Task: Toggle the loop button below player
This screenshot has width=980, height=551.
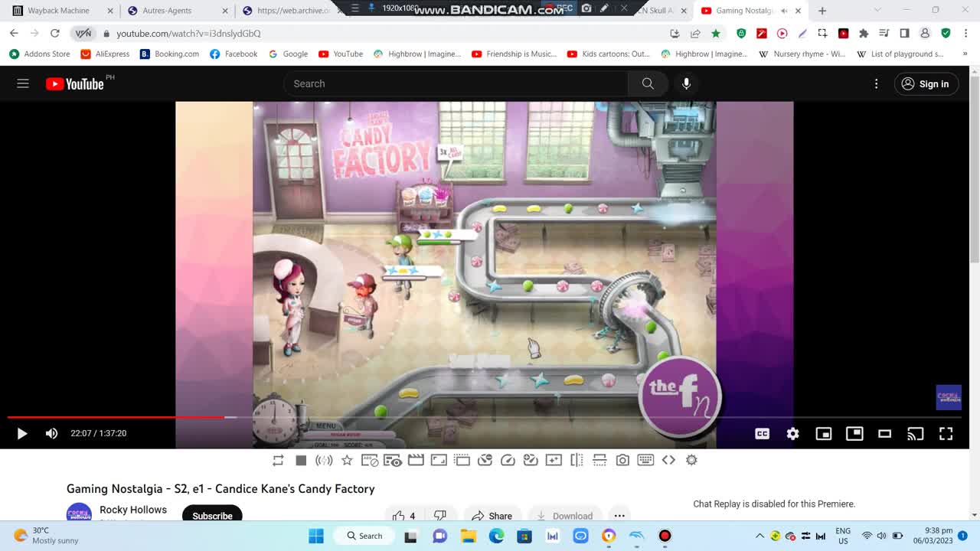Action: click(278, 460)
